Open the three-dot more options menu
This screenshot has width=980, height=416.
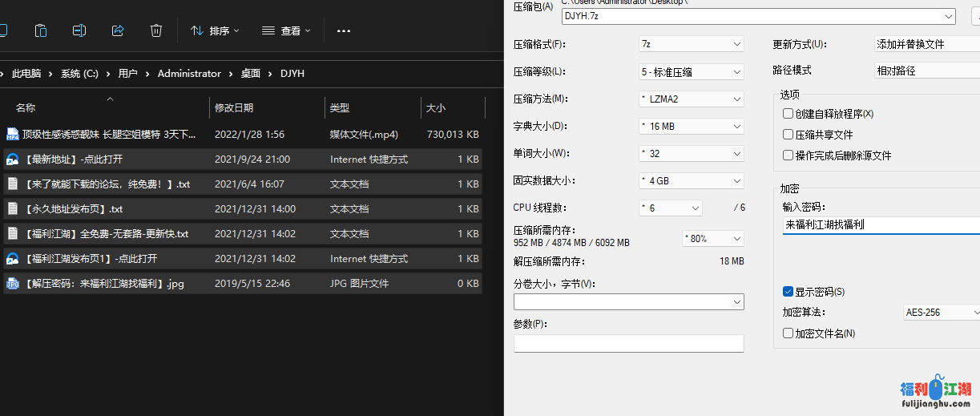[x=344, y=30]
